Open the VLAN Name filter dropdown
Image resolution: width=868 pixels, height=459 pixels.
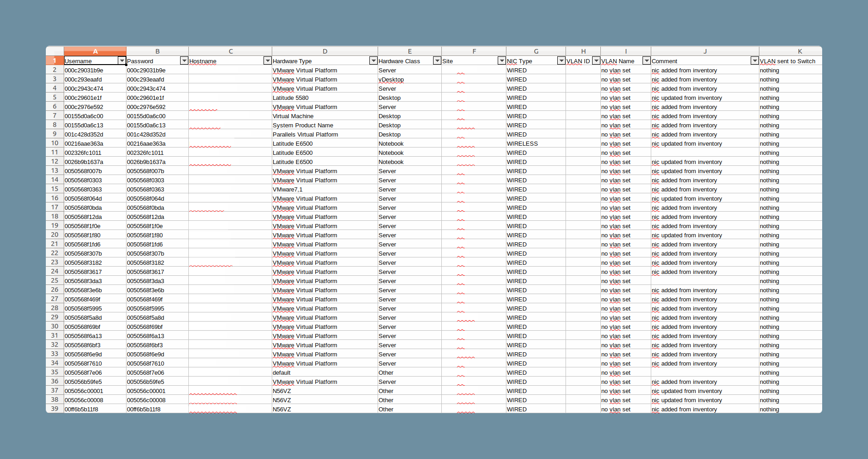click(646, 61)
